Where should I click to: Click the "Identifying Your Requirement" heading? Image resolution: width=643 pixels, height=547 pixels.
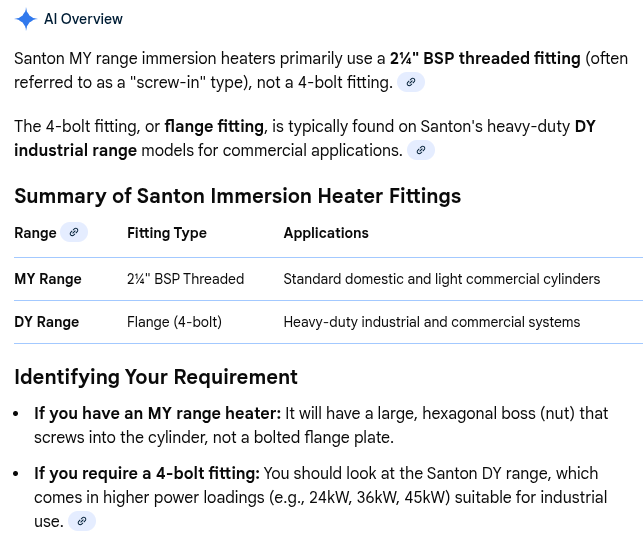[x=156, y=377]
